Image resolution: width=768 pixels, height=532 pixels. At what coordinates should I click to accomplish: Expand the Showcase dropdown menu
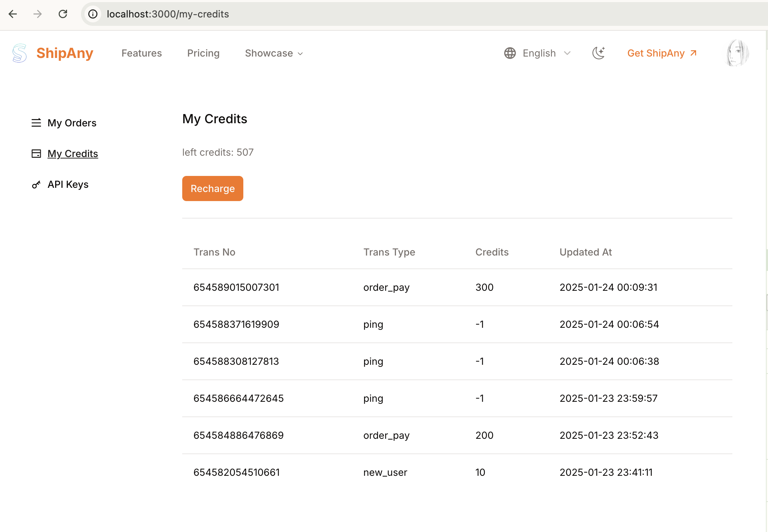[274, 53]
